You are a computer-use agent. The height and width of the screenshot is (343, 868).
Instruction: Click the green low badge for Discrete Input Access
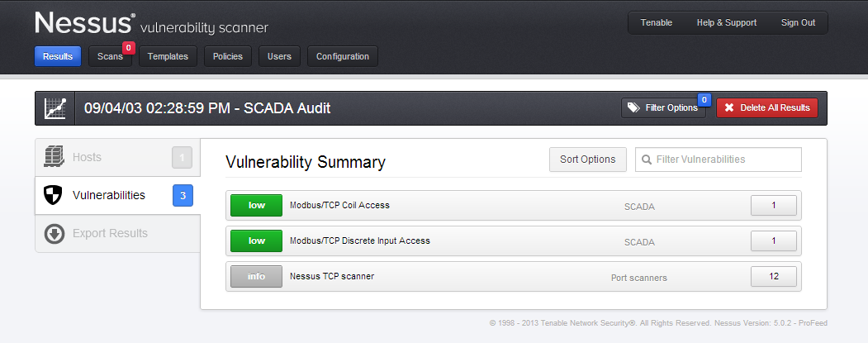pyautogui.click(x=256, y=241)
